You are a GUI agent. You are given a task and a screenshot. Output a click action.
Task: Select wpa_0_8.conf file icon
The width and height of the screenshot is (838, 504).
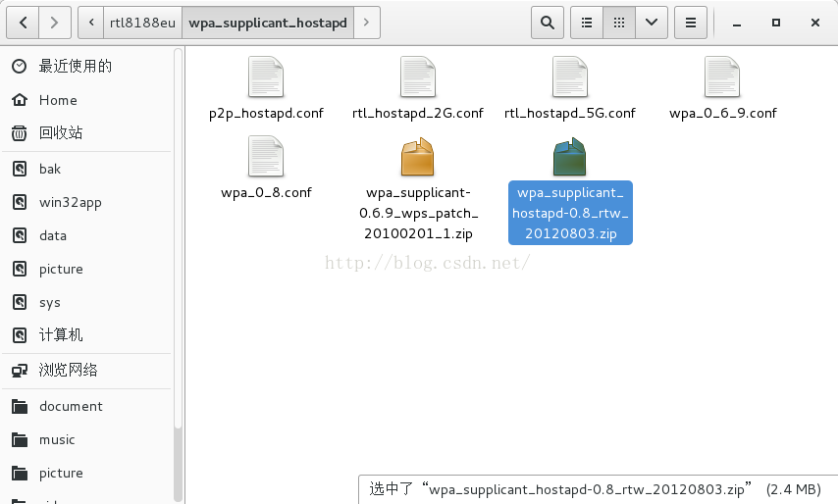point(266,158)
